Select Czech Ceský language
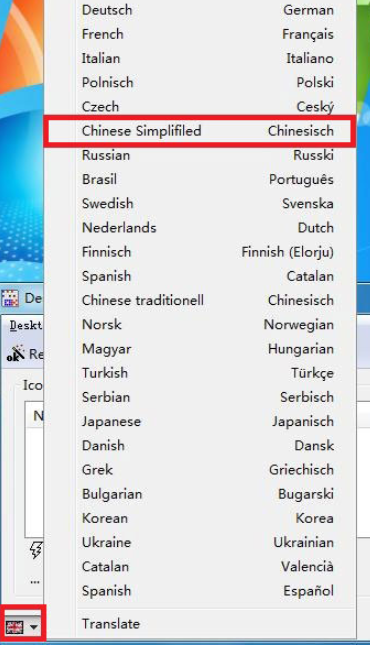 coord(200,107)
